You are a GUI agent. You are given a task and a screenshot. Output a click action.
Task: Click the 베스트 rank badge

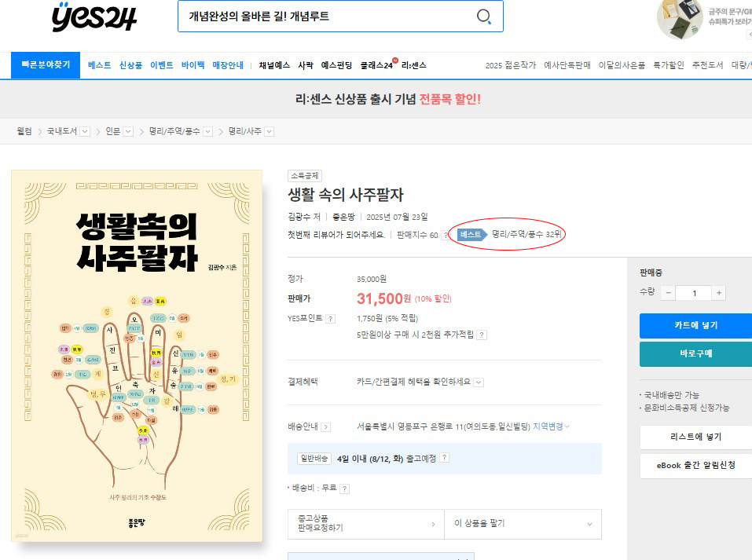[x=472, y=235]
